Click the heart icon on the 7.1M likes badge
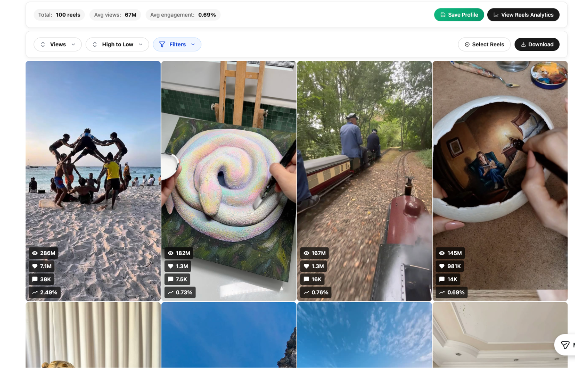This screenshot has height=368, width=588. click(x=35, y=266)
